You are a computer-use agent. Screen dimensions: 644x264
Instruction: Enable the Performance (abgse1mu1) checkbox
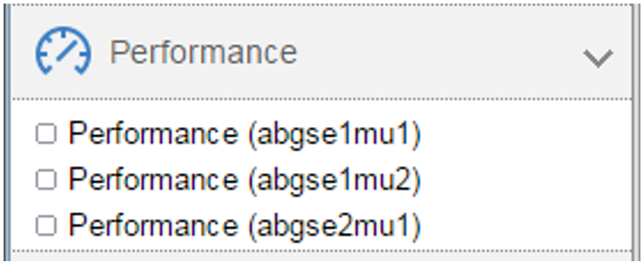tap(46, 134)
